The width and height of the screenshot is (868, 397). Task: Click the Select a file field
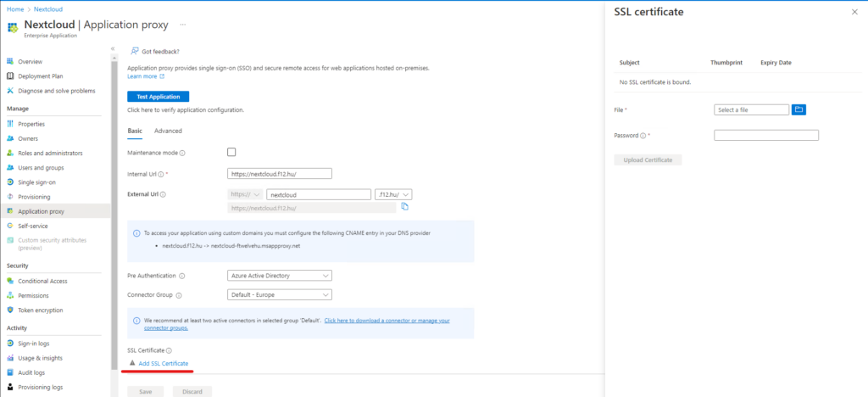[x=752, y=109]
